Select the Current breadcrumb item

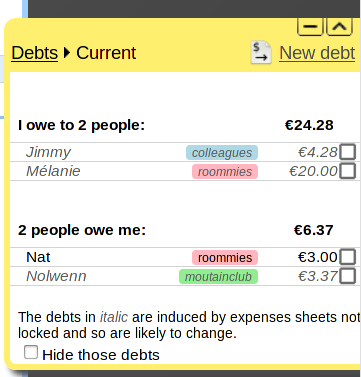106,53
